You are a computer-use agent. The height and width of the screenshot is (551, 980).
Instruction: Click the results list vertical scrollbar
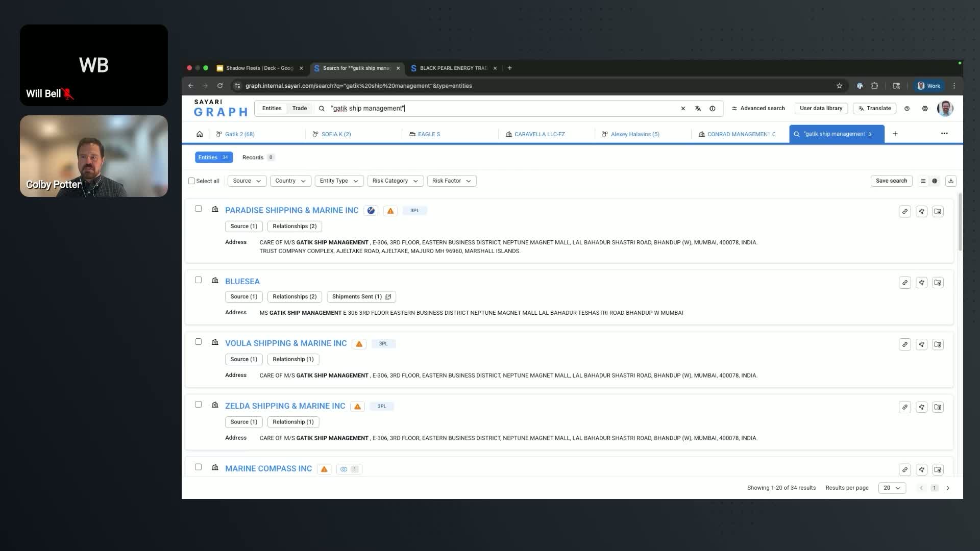960,222
